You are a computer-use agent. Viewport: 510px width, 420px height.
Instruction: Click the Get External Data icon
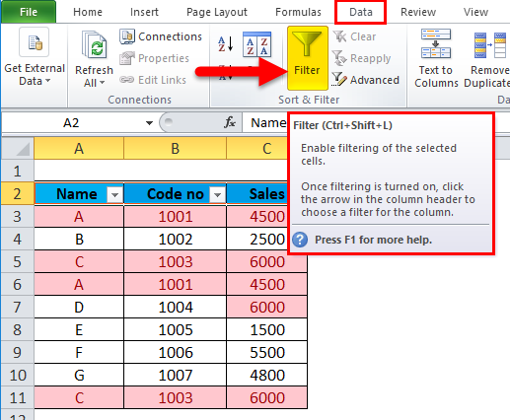pos(35,42)
